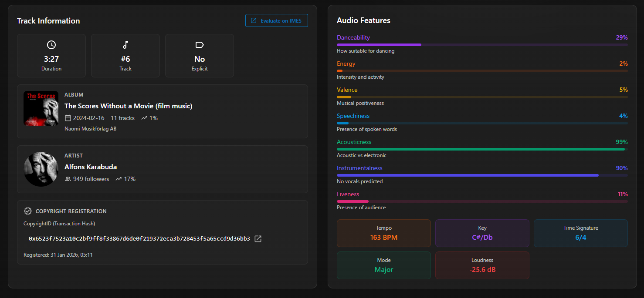644x298 pixels.
Task: Open Alfons Karabuda artist photo
Action: (41, 169)
